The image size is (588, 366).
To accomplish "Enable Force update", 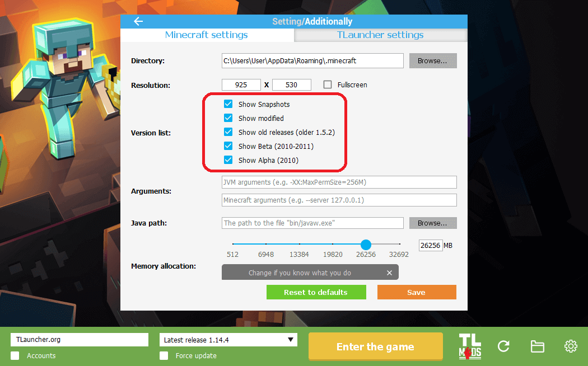I will [164, 355].
